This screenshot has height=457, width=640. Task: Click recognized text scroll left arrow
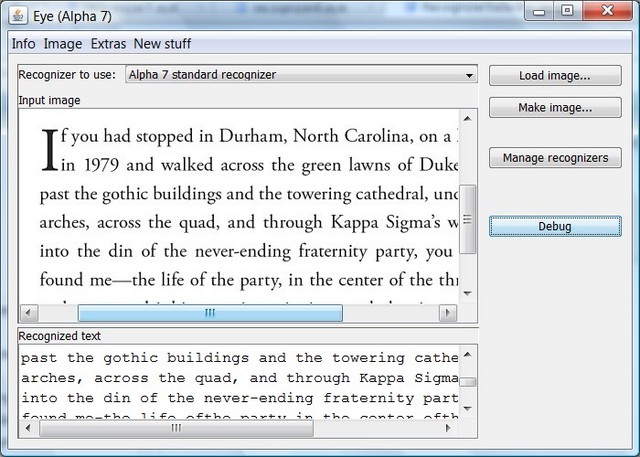[28, 428]
